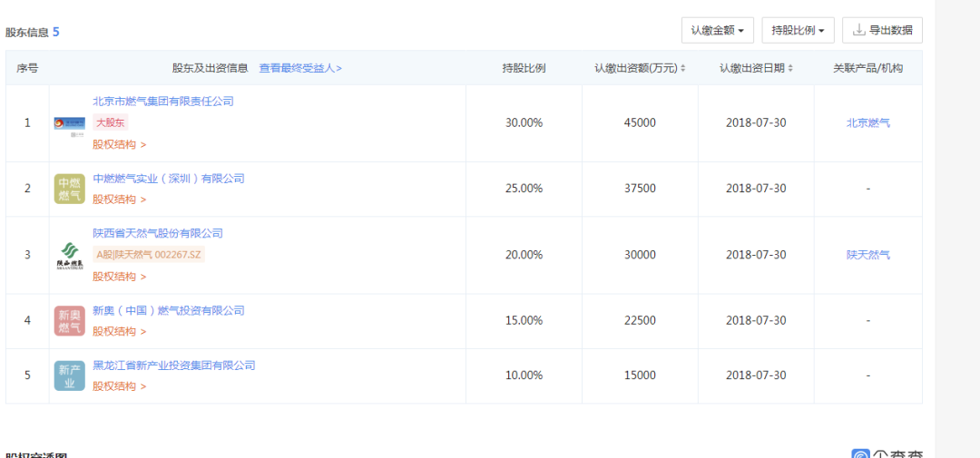This screenshot has height=458, width=980.
Task: Click the 股东及出资信息 column header
Action: [211, 68]
